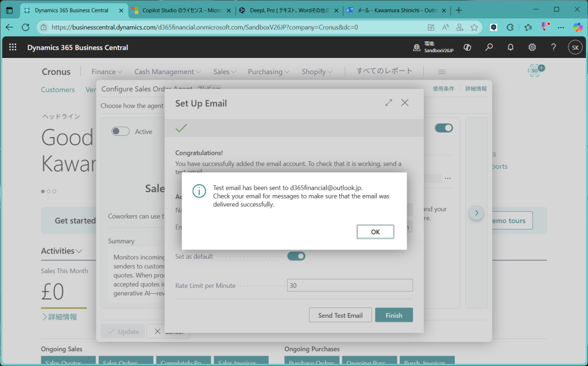Go to the next card with the arrow button

pyautogui.click(x=477, y=213)
